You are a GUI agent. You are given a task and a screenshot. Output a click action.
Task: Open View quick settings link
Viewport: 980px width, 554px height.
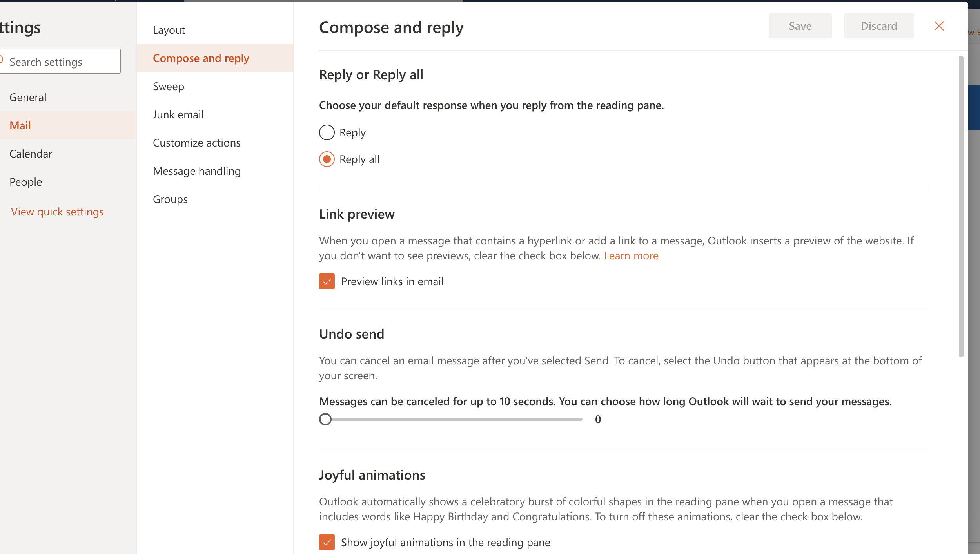[x=57, y=212]
